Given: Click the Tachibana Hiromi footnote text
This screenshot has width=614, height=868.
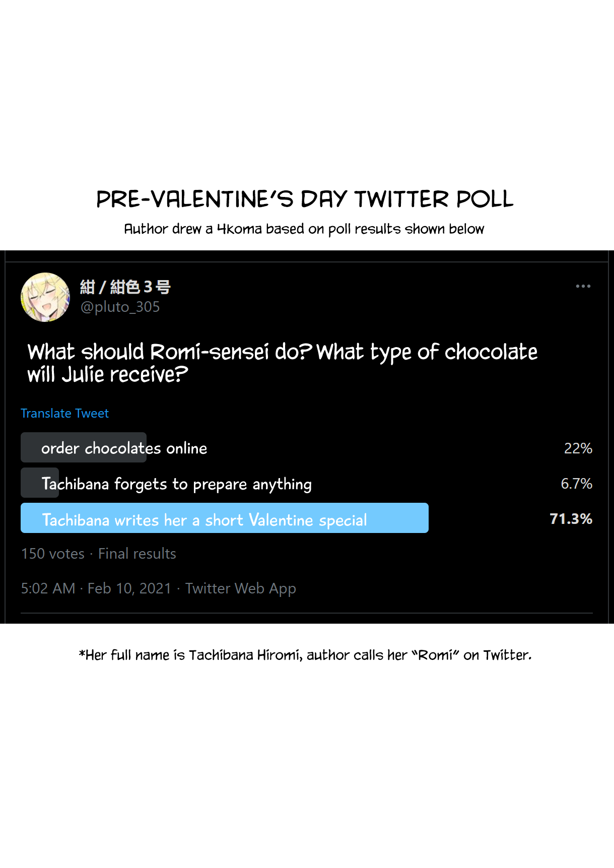Looking at the screenshot, I should (x=305, y=655).
